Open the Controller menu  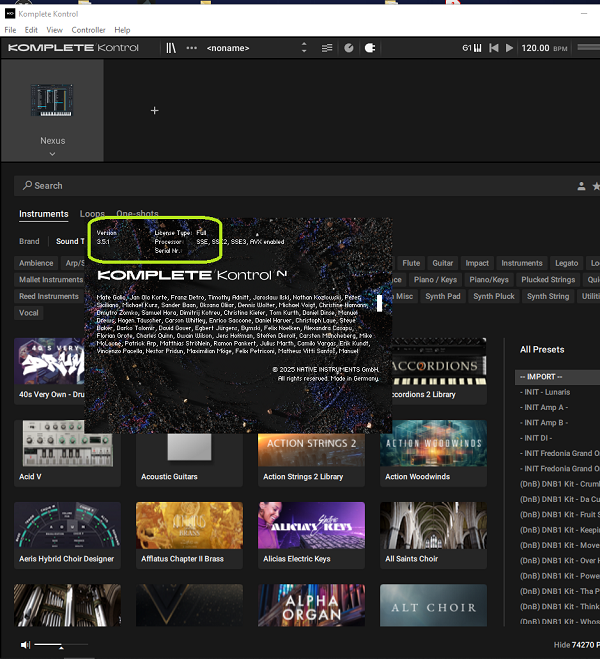(88, 30)
